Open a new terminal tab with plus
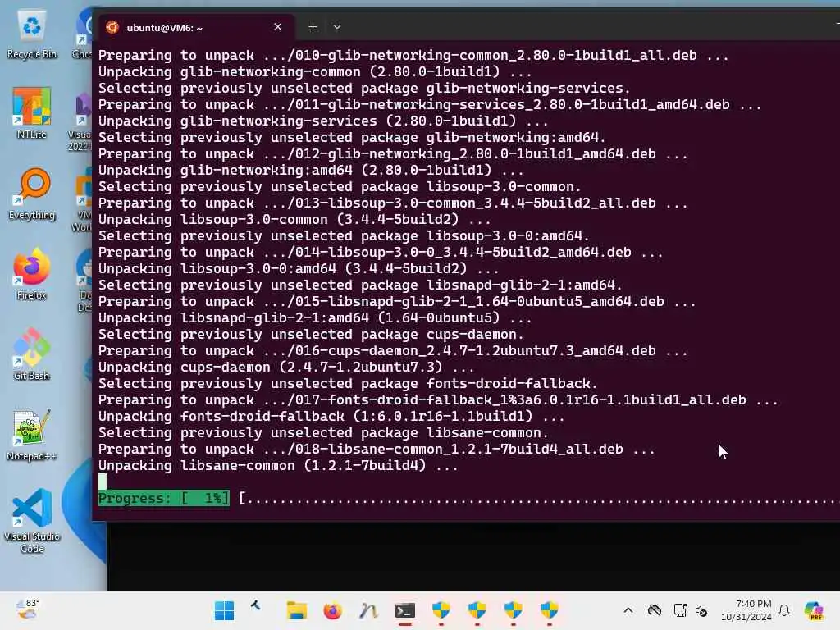The width and height of the screenshot is (840, 630). click(313, 27)
